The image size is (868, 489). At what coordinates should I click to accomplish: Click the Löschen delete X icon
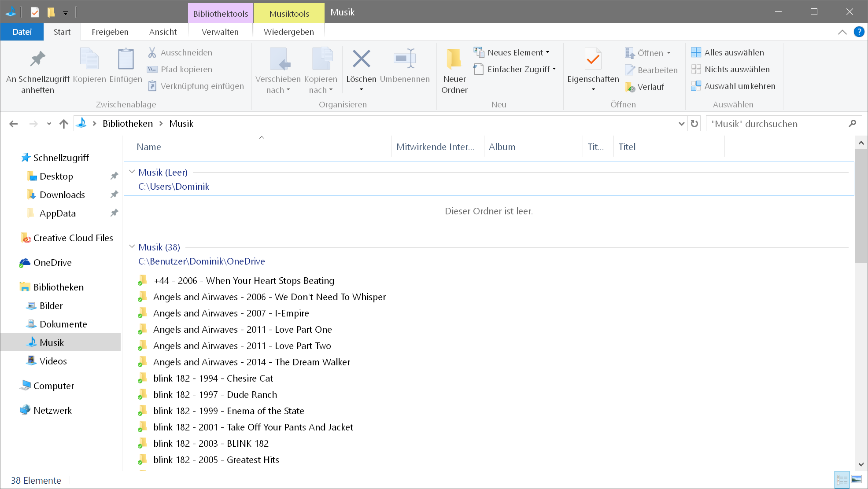pyautogui.click(x=361, y=59)
